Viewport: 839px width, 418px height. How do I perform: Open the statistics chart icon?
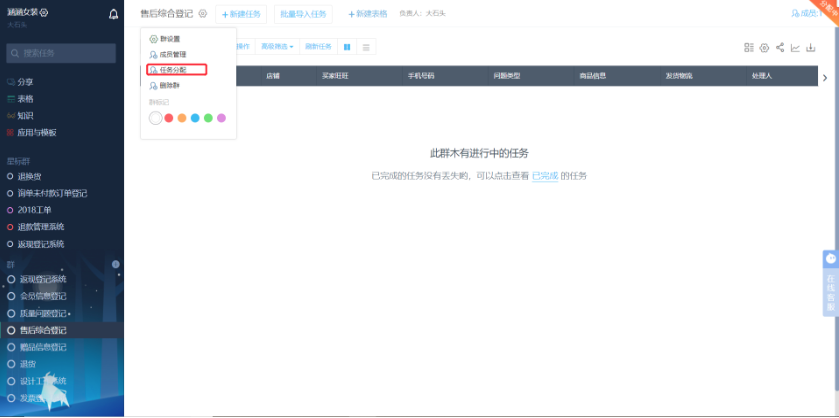pyautogui.click(x=795, y=48)
